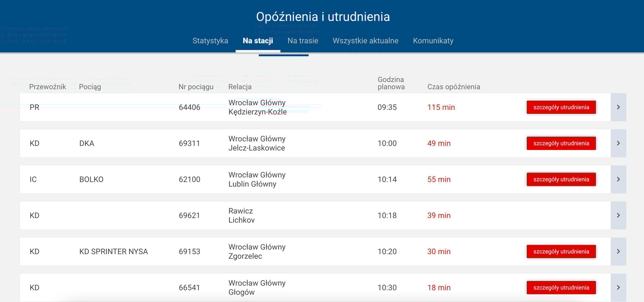Show szczegóły utrudnienia for KD SPRINTER NYSA
The image size is (644, 302).
(x=561, y=251)
